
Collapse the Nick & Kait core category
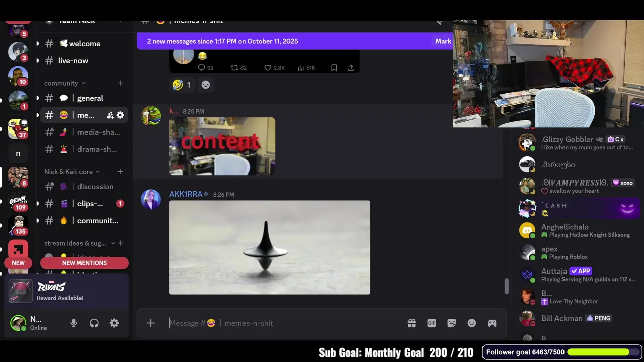pyautogui.click(x=71, y=172)
